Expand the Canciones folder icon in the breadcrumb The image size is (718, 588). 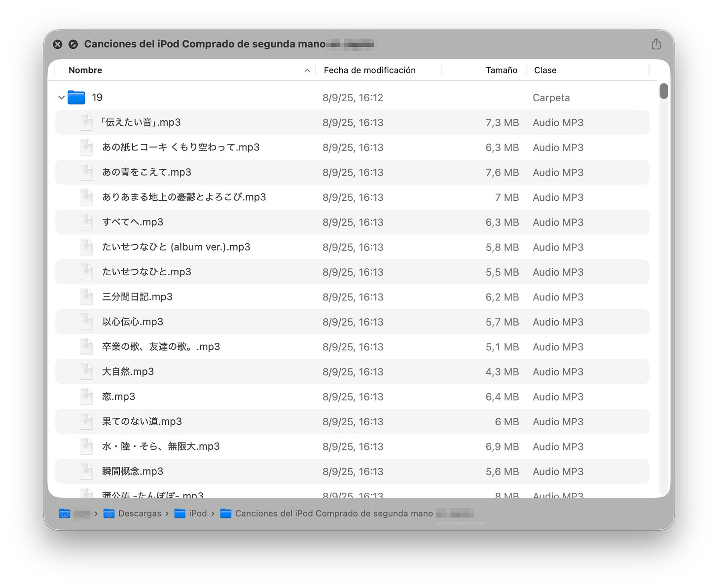(225, 514)
